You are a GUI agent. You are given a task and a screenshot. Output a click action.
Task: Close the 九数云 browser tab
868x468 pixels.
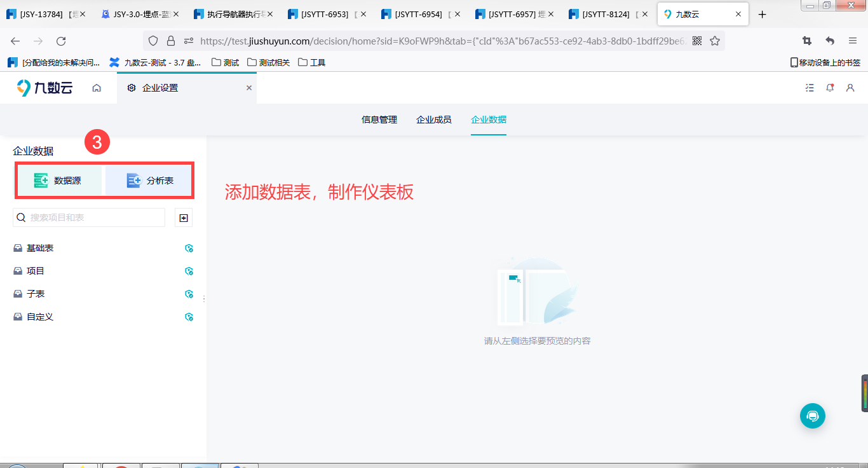[x=738, y=14]
